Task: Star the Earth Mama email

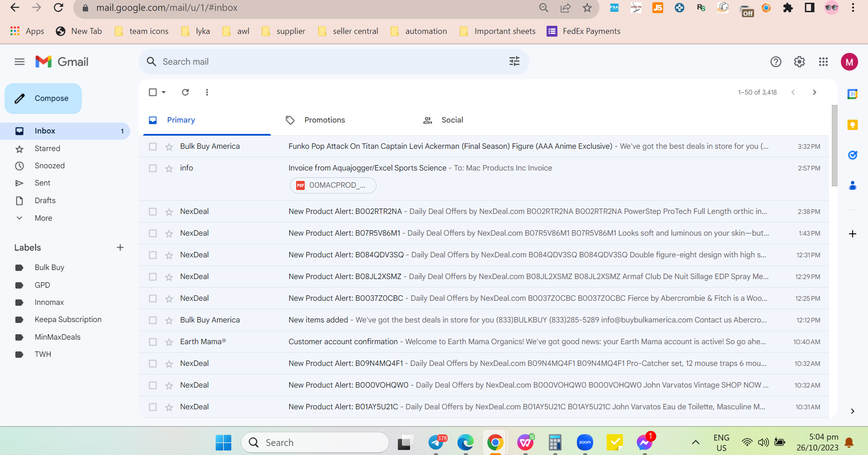Action: point(169,342)
